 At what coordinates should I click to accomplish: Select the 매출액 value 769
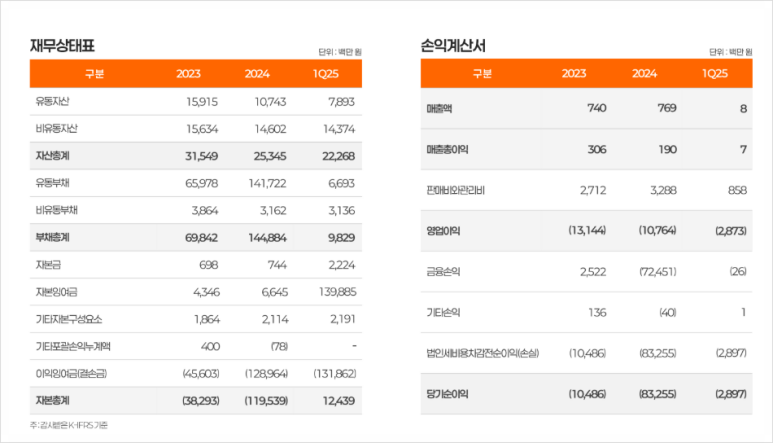point(667,108)
